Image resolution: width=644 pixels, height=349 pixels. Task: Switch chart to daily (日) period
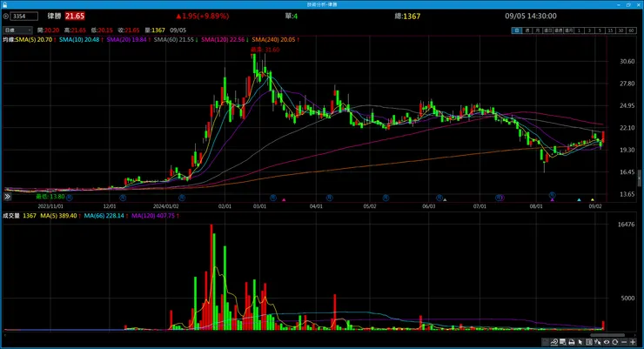pyautogui.click(x=517, y=30)
